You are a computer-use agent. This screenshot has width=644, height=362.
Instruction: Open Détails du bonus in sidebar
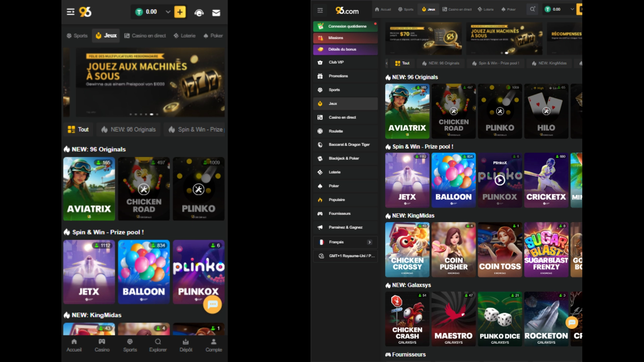coord(345,49)
